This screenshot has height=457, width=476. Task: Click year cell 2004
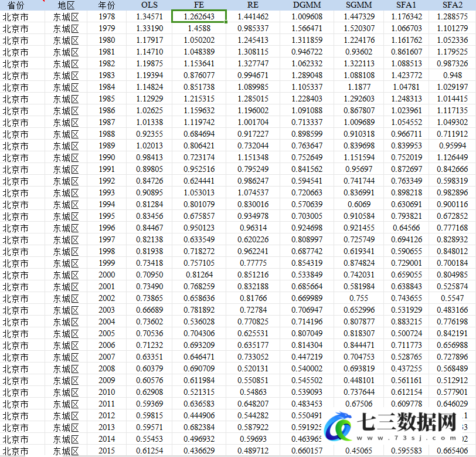[107, 322]
